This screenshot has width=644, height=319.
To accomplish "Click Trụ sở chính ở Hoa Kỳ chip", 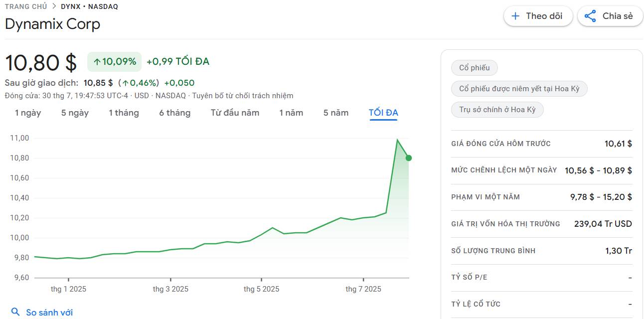I will coord(497,110).
